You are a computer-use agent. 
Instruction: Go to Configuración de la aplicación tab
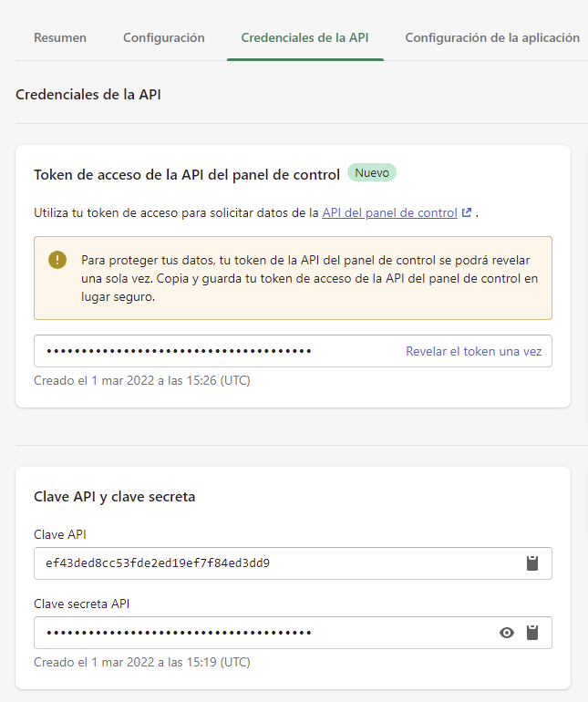[x=492, y=37]
